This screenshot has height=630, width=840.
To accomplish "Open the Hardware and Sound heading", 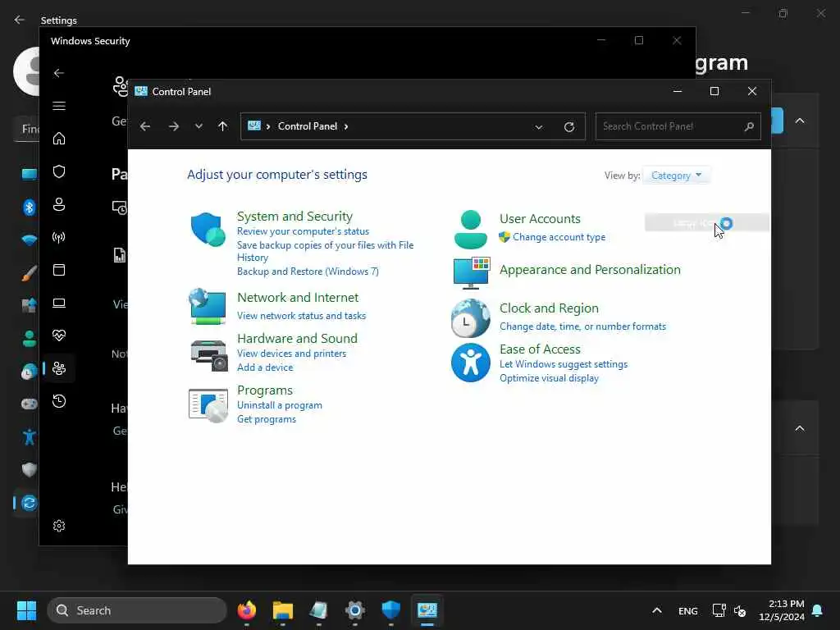I will pyautogui.click(x=297, y=339).
